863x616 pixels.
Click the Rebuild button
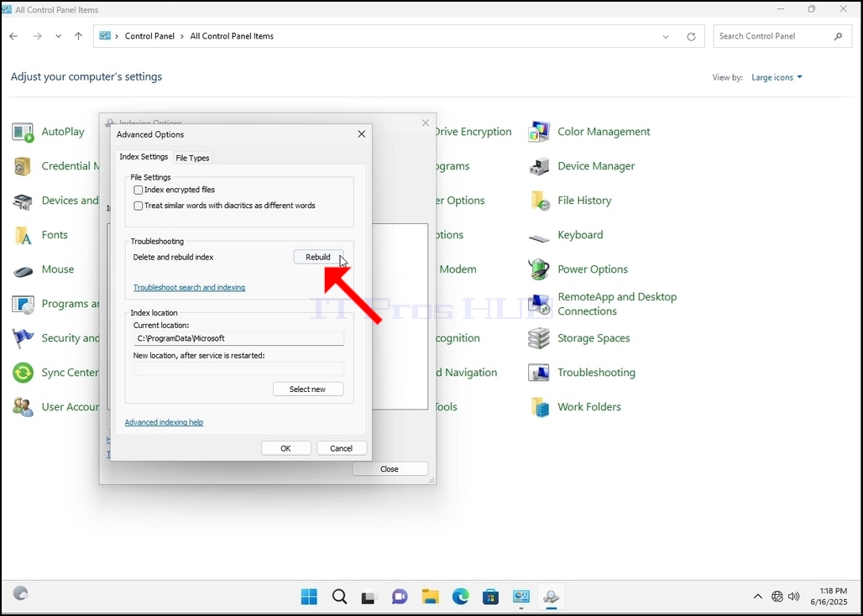tap(318, 257)
